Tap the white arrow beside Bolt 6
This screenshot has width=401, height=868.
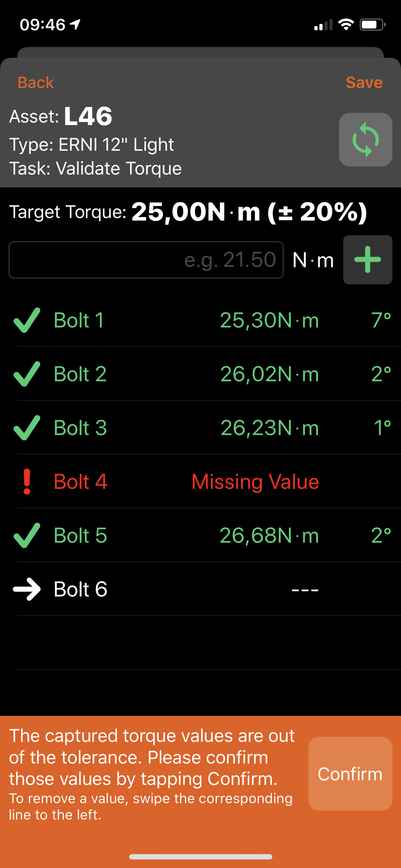coord(27,589)
